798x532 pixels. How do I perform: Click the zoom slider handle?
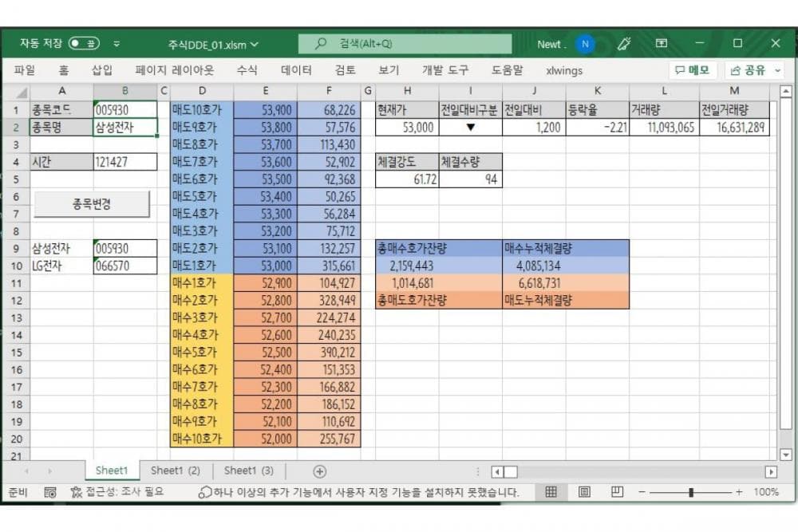click(690, 492)
